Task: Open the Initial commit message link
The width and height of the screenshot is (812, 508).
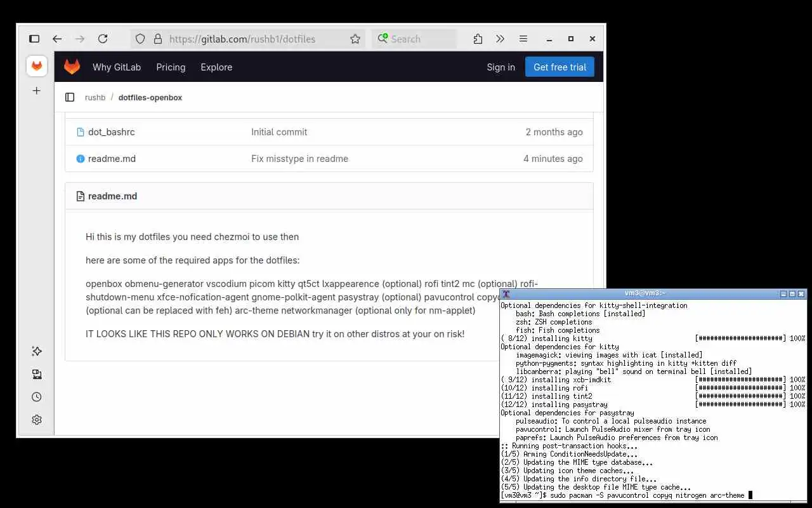Action: pyautogui.click(x=279, y=132)
